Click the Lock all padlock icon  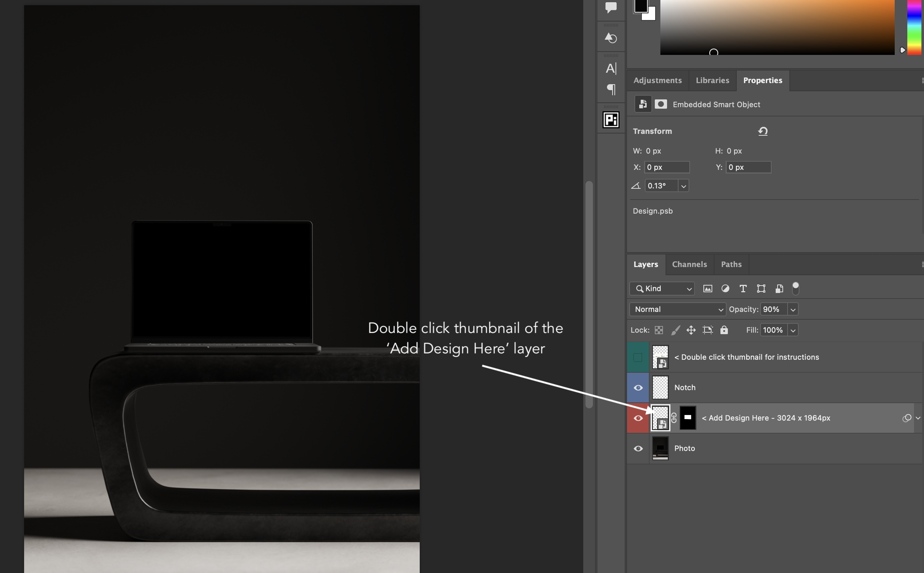coord(724,330)
